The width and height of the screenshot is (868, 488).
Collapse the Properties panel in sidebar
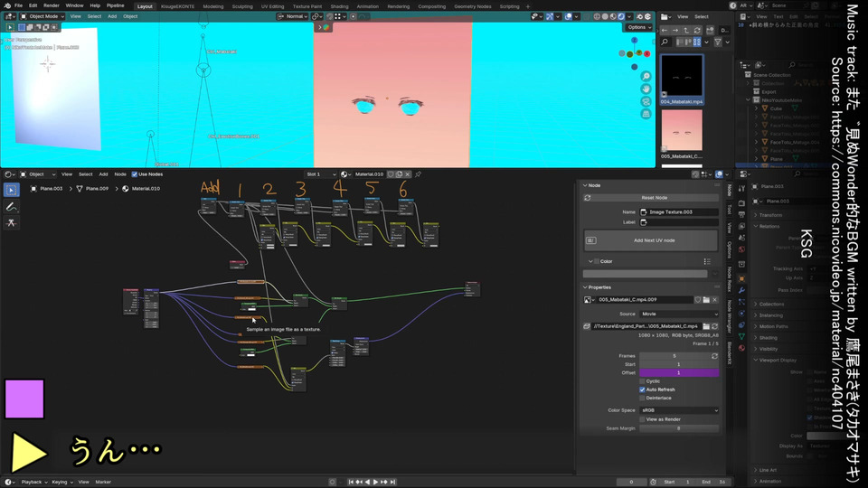click(x=596, y=287)
